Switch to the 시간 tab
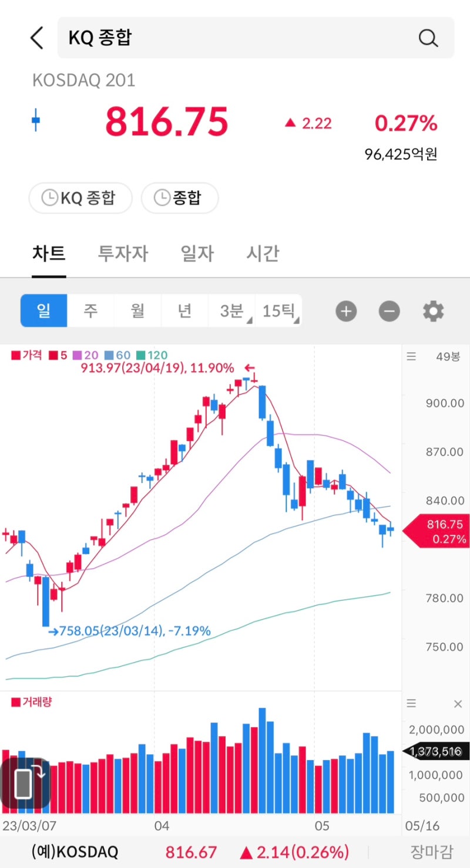Screen dimensions: 470x868 [262, 254]
